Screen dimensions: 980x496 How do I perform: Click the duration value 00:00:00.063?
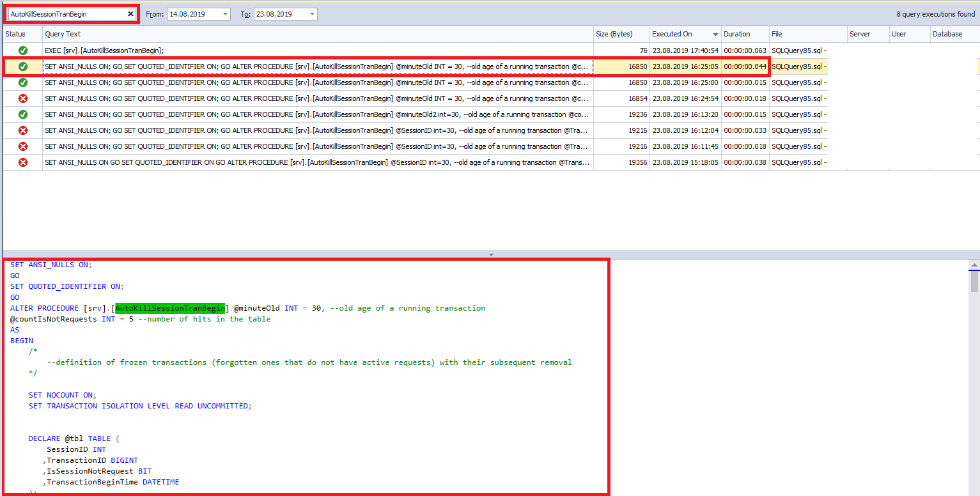[x=745, y=50]
